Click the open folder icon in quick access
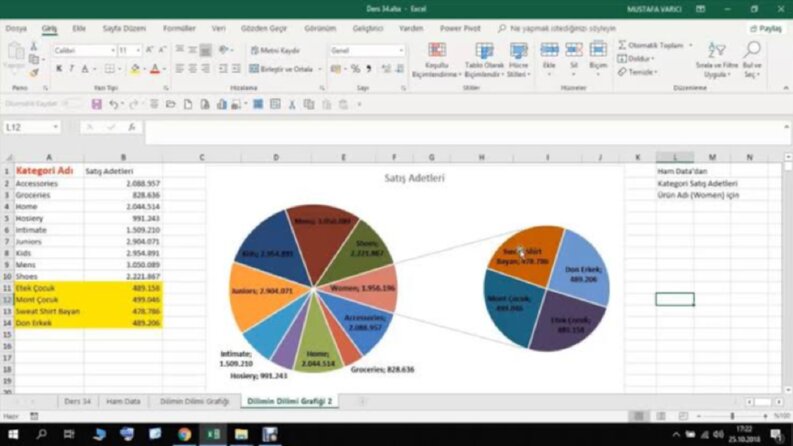 pyautogui.click(x=170, y=104)
